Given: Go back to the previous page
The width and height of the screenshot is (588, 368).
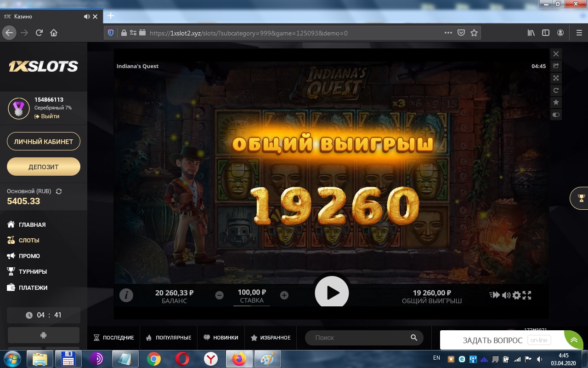Looking at the screenshot, I should tap(9, 33).
